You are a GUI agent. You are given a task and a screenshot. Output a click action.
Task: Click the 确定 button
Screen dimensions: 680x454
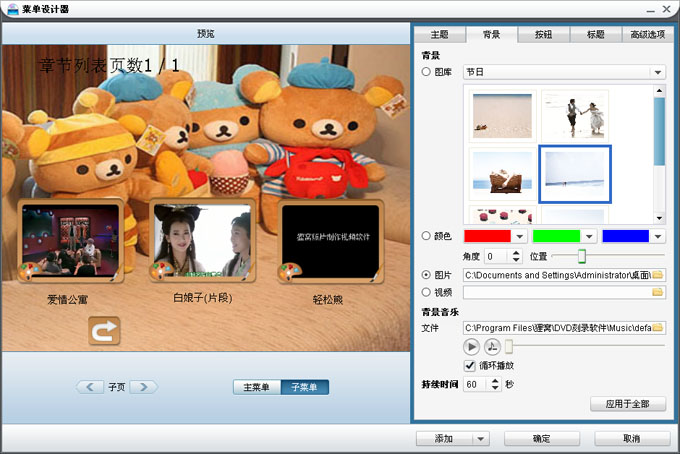click(542, 439)
